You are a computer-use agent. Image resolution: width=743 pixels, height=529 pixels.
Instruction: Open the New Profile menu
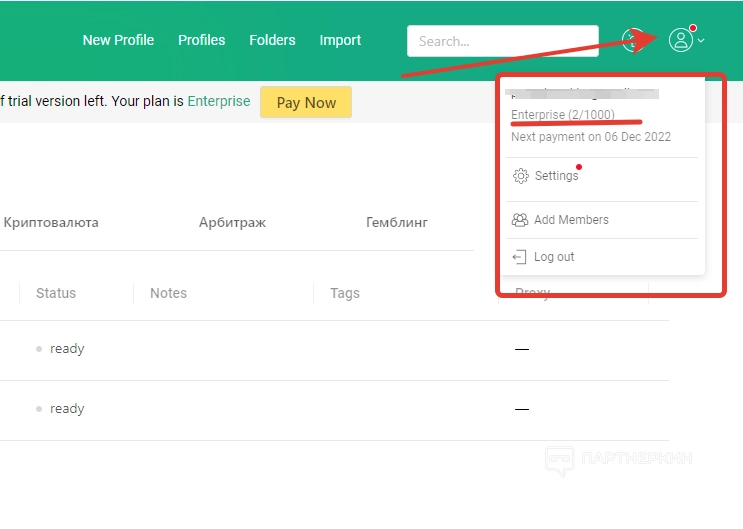point(118,40)
